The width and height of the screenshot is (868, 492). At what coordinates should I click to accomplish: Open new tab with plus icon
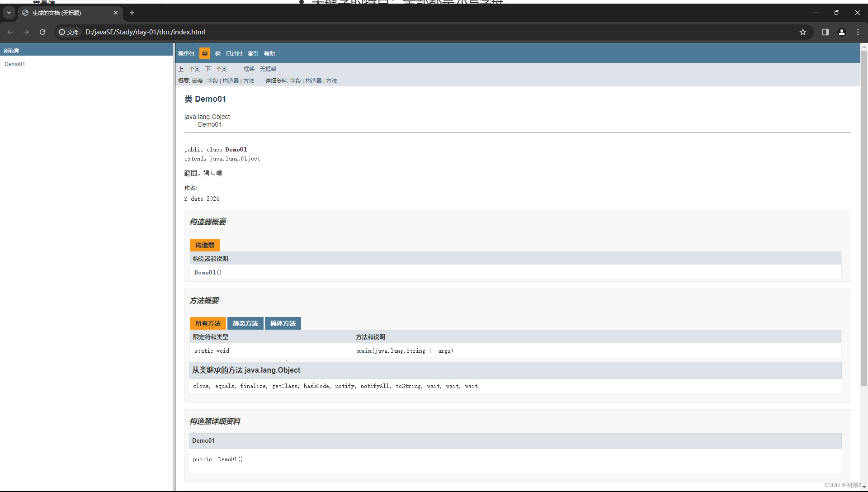coord(132,13)
